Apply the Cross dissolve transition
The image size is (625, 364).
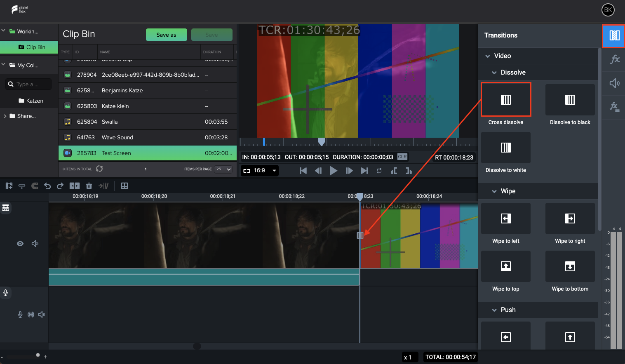506,100
